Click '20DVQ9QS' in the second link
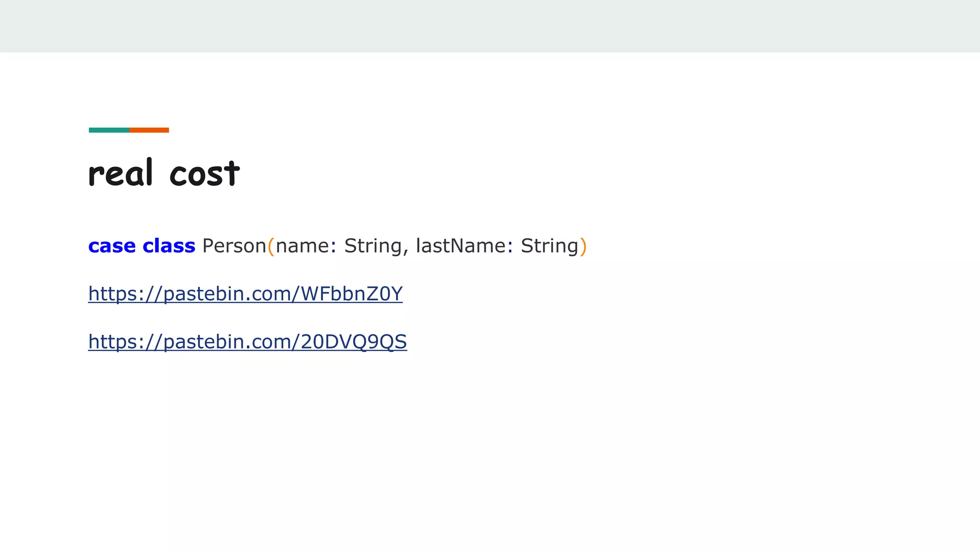Screen dimensions: 980x551 pyautogui.click(x=354, y=342)
